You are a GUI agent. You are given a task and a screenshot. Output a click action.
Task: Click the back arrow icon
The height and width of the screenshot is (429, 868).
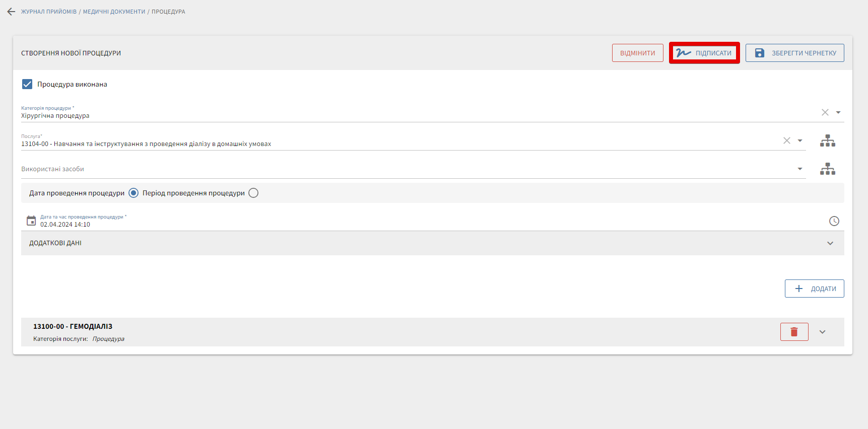(x=11, y=12)
